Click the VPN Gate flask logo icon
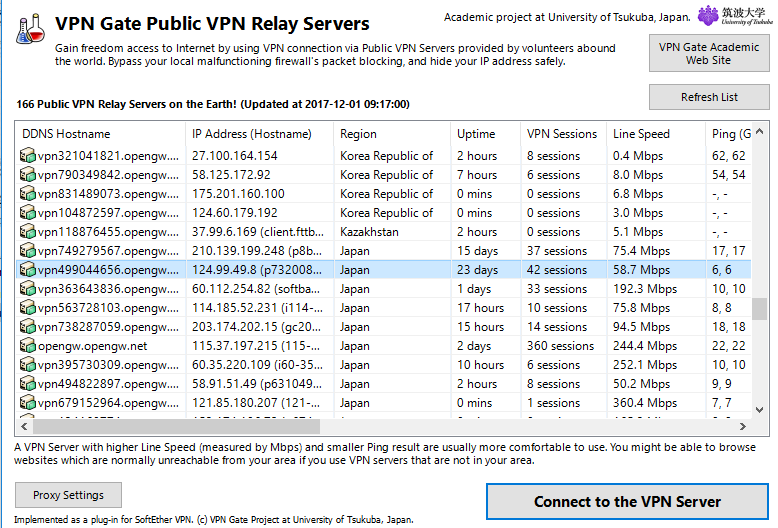This screenshot has width=778, height=528. tap(30, 29)
